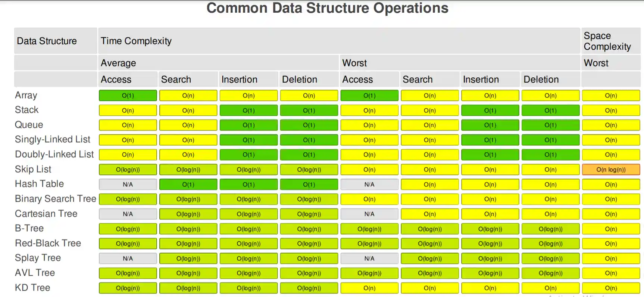This screenshot has width=644, height=297.
Task: Click the Time Complexity header
Action: [x=136, y=41]
